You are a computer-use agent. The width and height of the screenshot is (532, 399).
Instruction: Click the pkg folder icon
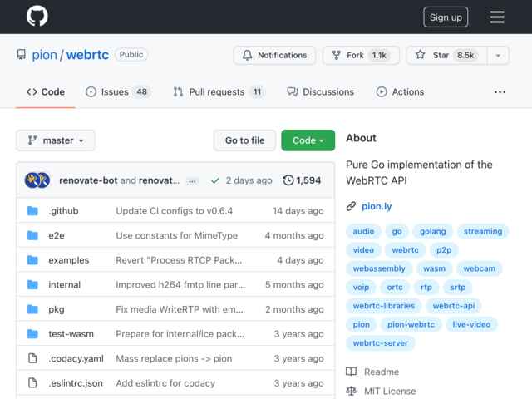(x=32, y=309)
